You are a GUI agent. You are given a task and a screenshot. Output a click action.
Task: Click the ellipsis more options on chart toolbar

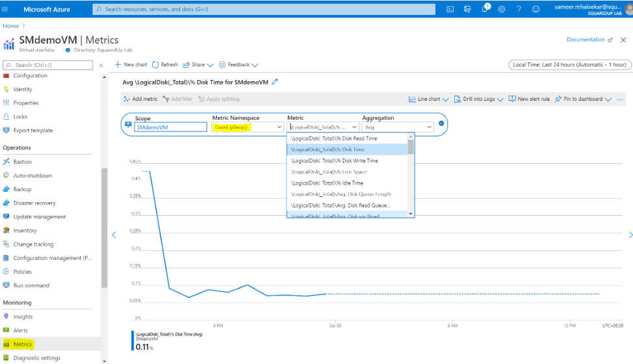pyautogui.click(x=620, y=99)
